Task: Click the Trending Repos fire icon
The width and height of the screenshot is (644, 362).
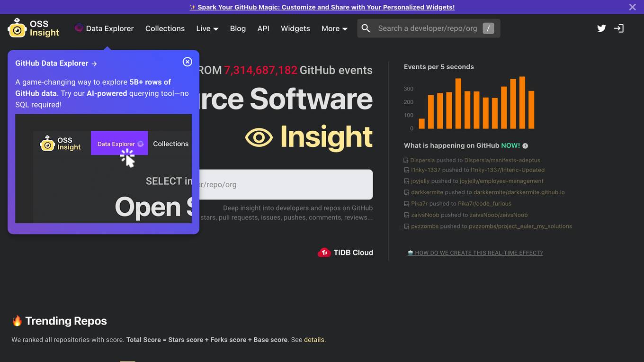Action: pos(17,321)
